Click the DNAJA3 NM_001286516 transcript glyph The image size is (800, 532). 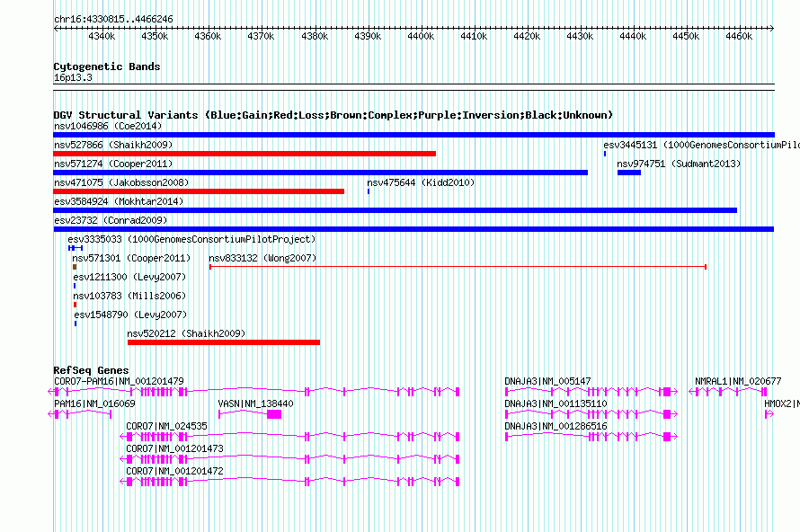click(x=591, y=437)
